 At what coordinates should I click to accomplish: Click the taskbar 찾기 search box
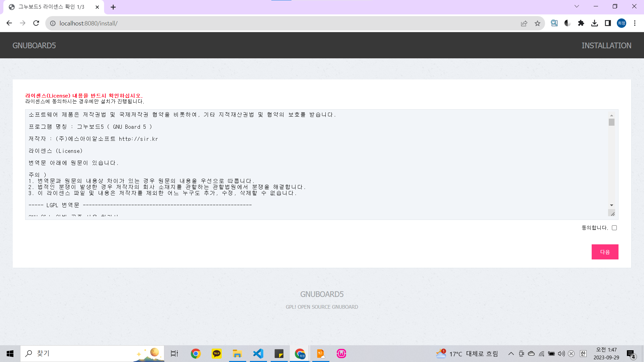click(x=93, y=354)
